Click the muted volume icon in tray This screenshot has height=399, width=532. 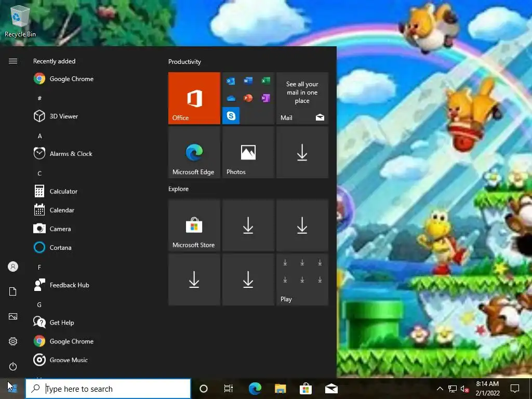[x=464, y=389]
